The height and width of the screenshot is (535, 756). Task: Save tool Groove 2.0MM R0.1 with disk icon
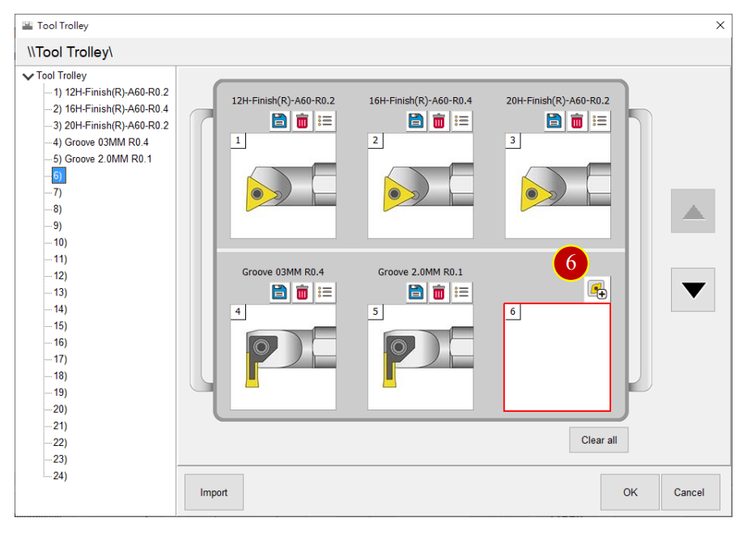pos(416,292)
